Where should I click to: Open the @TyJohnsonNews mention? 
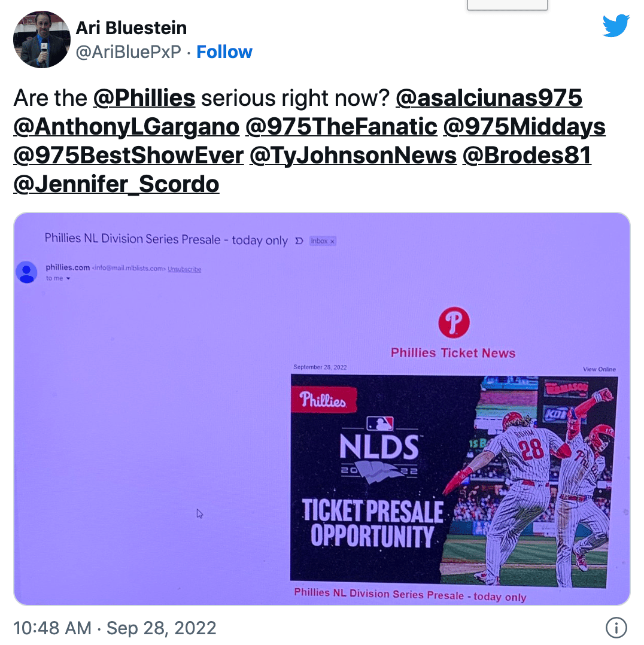(x=353, y=156)
